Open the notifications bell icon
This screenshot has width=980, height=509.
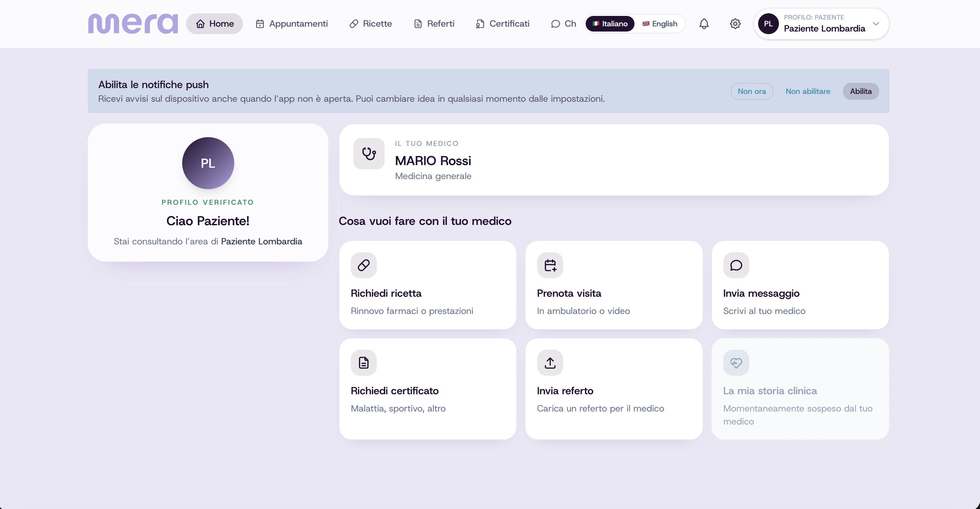[x=704, y=24]
